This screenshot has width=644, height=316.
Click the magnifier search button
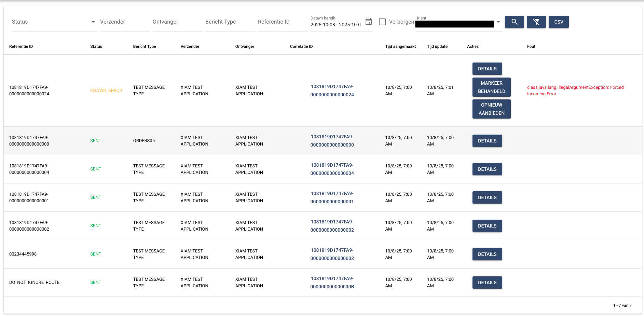point(514,22)
